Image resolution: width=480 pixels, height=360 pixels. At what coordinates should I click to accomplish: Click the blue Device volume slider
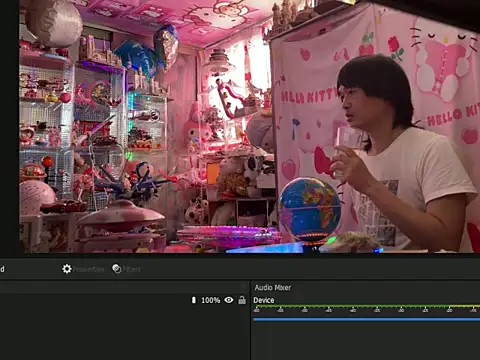coord(366,319)
